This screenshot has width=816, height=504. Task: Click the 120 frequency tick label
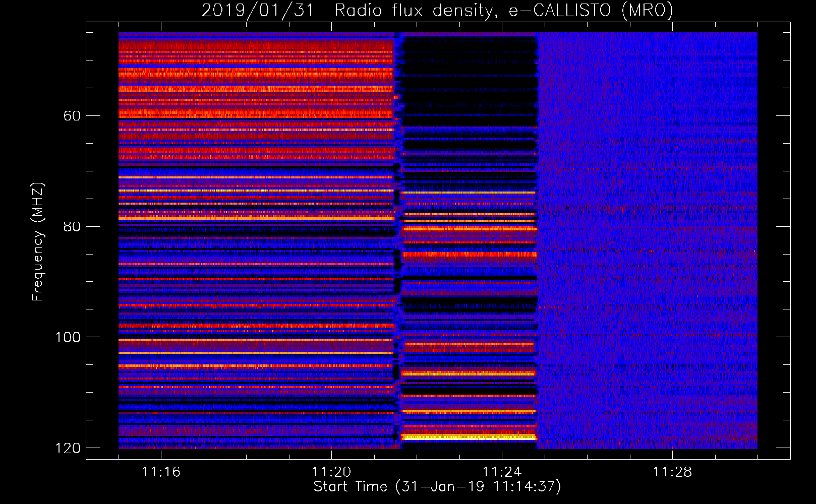[68, 448]
